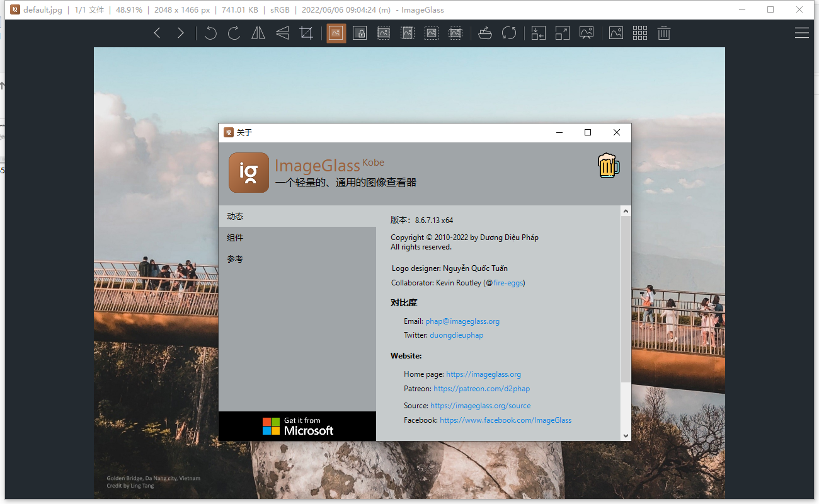Flip the image vertically
Image resolution: width=819 pixels, height=504 pixels.
[x=282, y=33]
